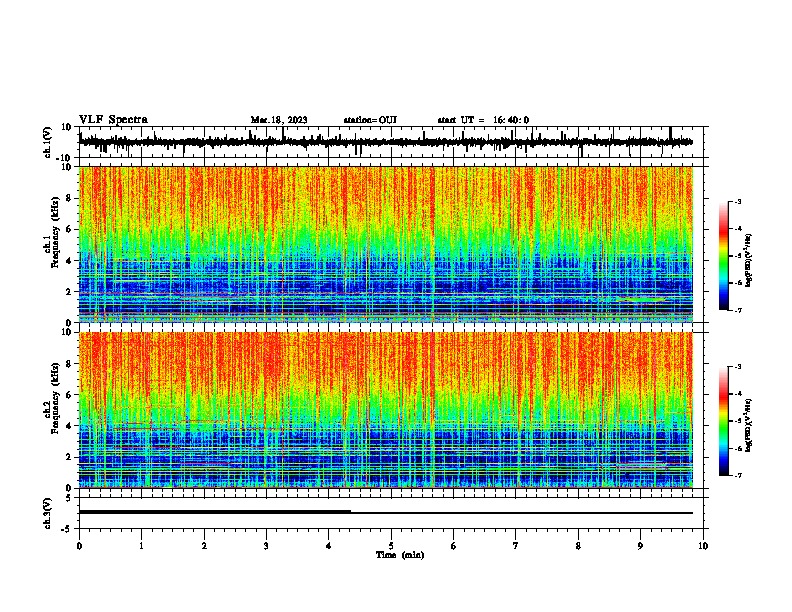Click the "-7" label below ch.2 colorbar
Screen dimensions: 792x612
pos(737,475)
